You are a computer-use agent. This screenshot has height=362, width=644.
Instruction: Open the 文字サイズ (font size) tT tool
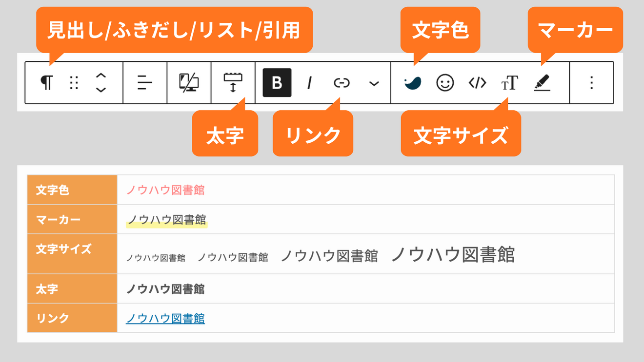[x=510, y=83]
